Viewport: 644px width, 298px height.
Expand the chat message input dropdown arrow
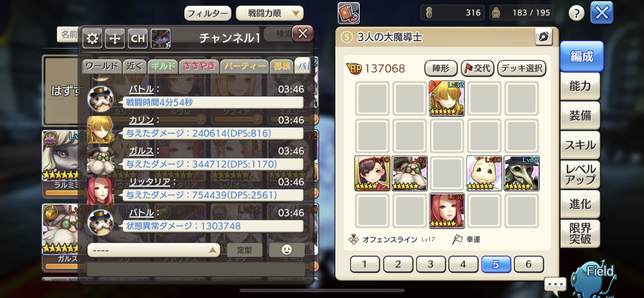pyautogui.click(x=212, y=250)
